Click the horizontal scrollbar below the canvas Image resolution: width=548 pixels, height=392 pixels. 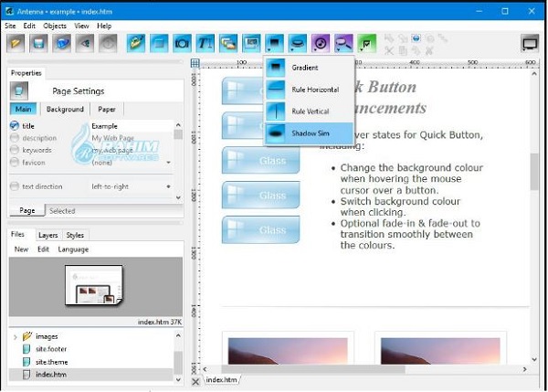click(365, 369)
